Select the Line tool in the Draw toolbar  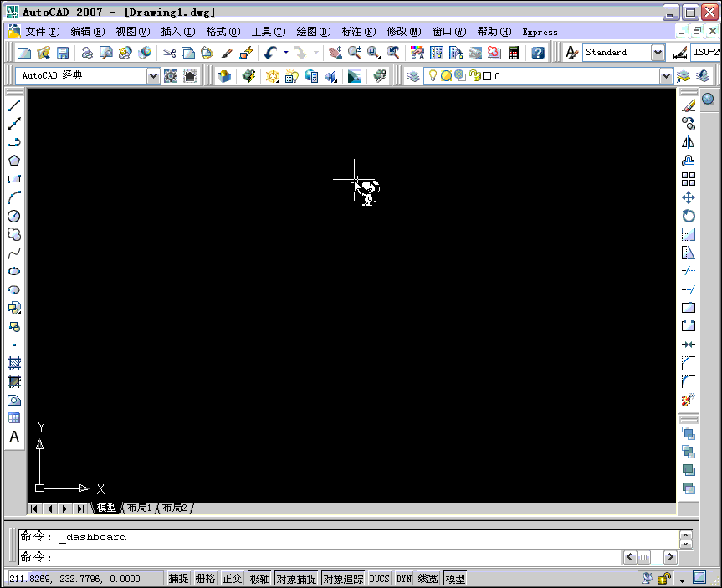tap(14, 105)
